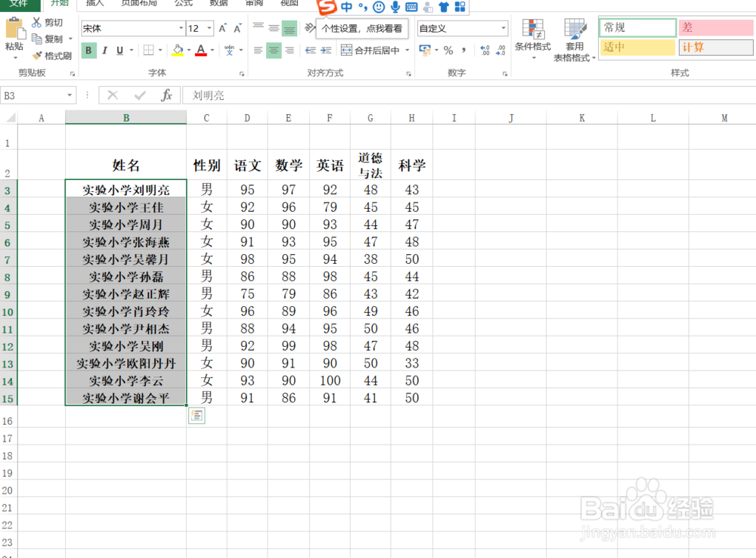Expand the fill color dropdown arrow
Viewport: 756px width, 558px height.
[x=189, y=50]
